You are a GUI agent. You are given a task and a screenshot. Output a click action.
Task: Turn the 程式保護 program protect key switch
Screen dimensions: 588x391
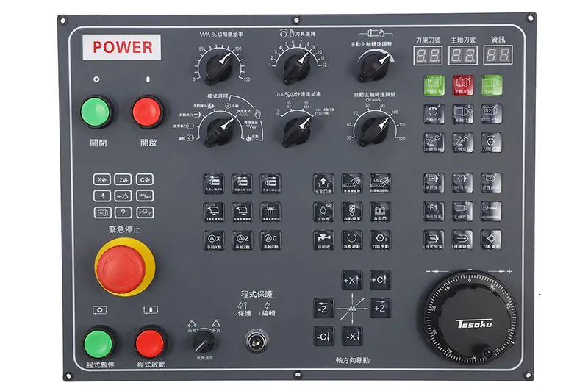[257, 341]
